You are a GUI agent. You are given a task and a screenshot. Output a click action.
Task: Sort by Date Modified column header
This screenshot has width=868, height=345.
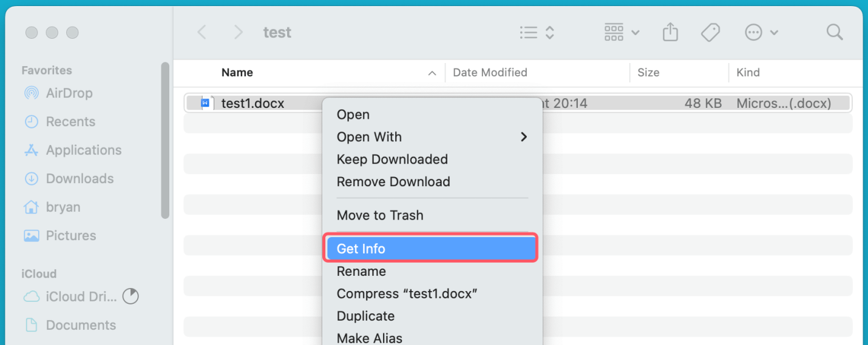point(490,73)
